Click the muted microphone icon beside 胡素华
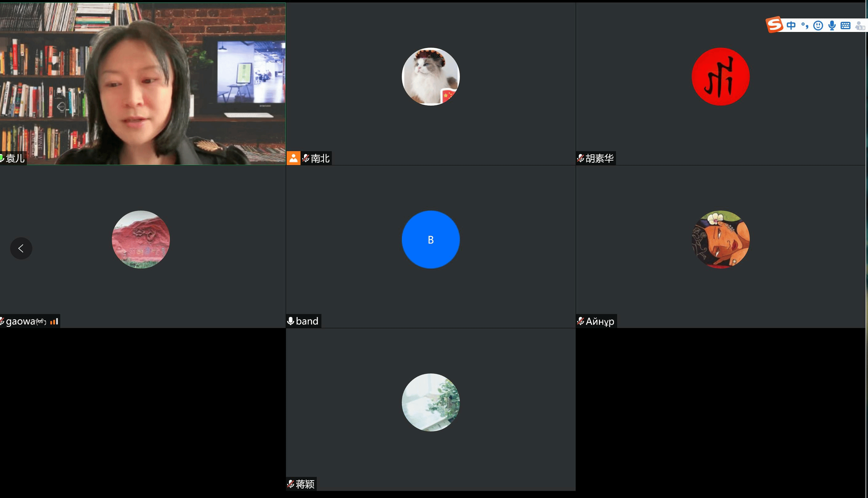The image size is (868, 498). click(x=581, y=158)
